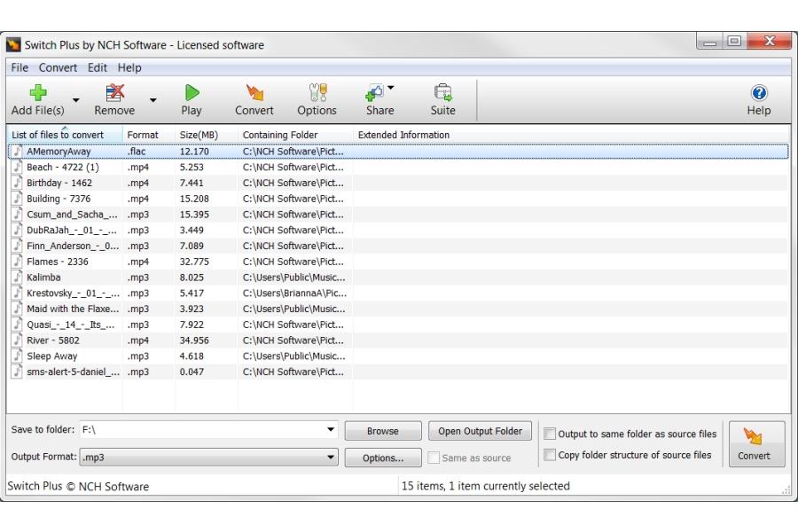The width and height of the screenshot is (798, 532).
Task: Click the Convert icon in toolbar
Action: (x=254, y=92)
